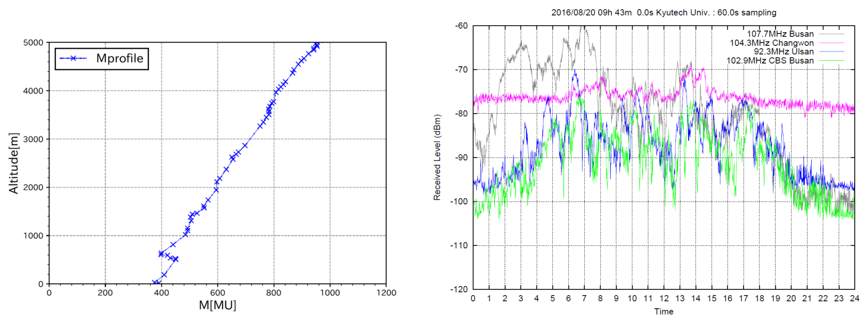Select the 102.9MHz CBS Busan legend label
The height and width of the screenshot is (322, 868).
click(x=770, y=60)
